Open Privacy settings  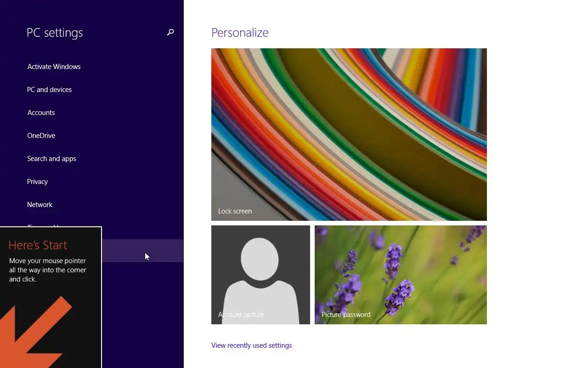92,182
